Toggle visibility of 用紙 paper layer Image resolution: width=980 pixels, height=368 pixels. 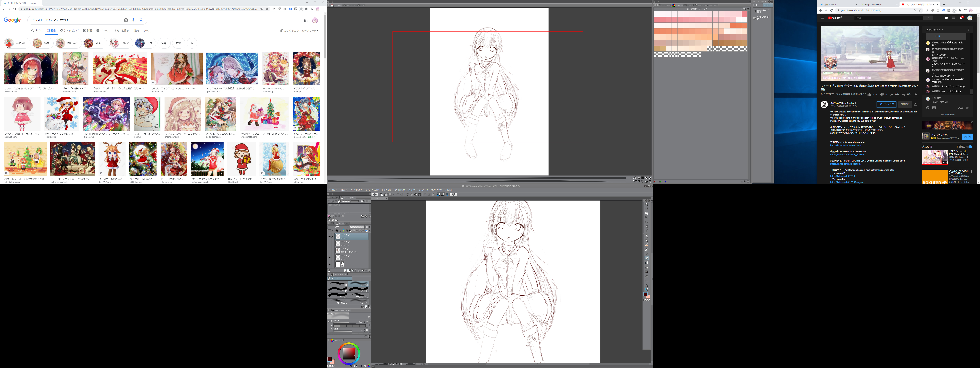pyautogui.click(x=329, y=264)
